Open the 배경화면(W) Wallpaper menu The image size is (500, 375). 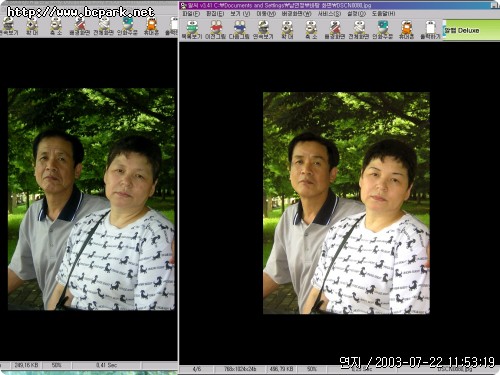click(x=296, y=14)
